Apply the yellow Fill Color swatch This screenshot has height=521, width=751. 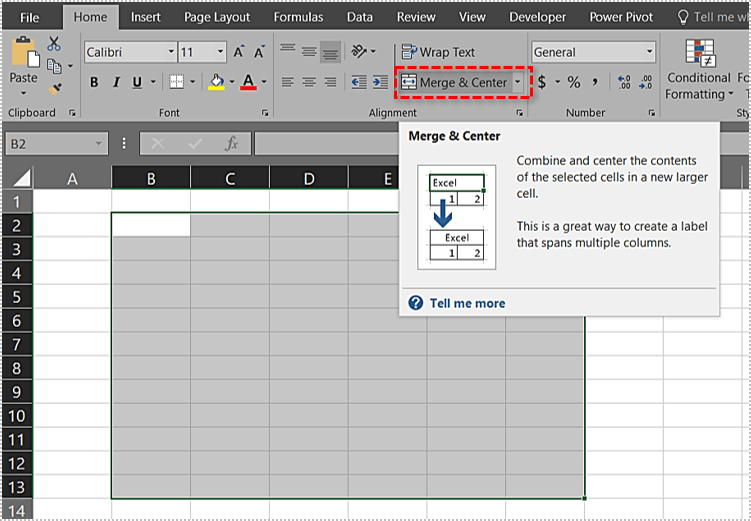click(x=216, y=82)
